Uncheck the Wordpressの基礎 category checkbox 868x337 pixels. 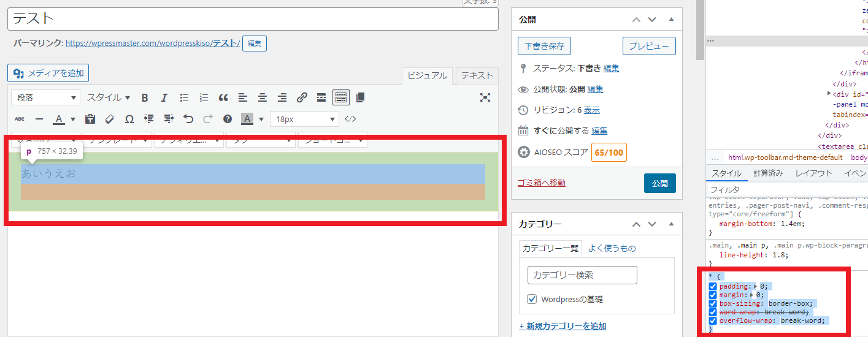point(532,300)
